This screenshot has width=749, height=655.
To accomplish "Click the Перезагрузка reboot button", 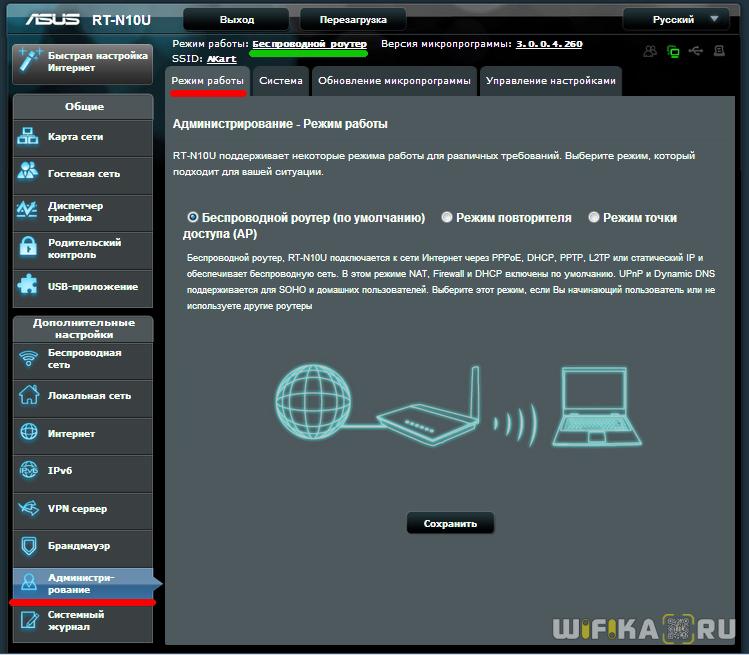I will point(353,20).
